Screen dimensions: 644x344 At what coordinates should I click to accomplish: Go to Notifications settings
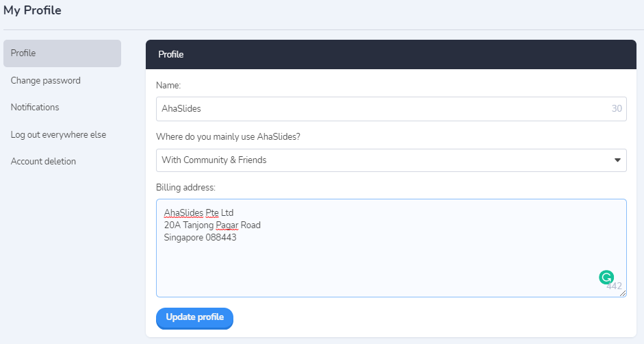(x=35, y=107)
